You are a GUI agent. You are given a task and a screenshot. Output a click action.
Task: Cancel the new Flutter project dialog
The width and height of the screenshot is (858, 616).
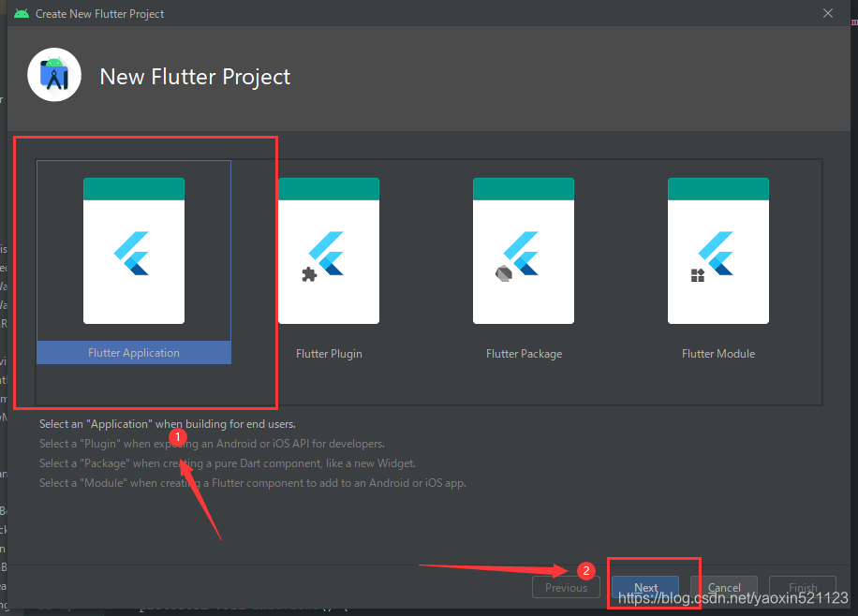[724, 587]
